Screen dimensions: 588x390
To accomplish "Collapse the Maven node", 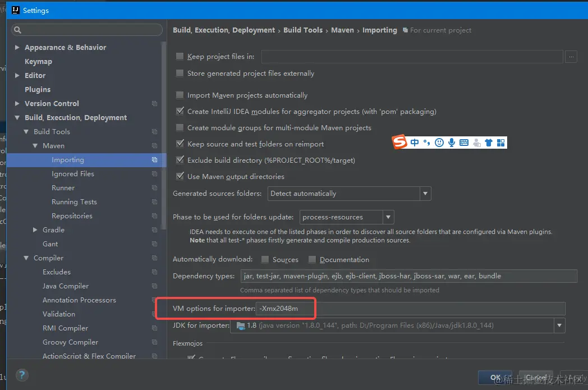I will (35, 145).
